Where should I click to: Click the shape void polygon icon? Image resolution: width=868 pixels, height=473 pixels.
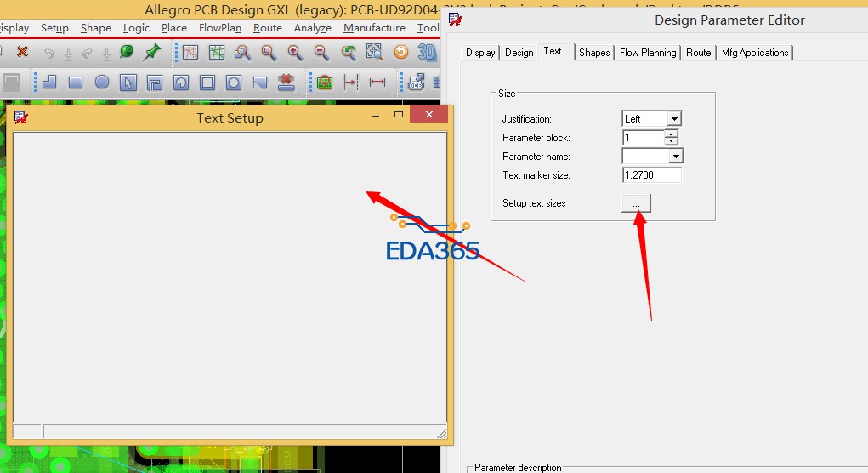pyautogui.click(x=155, y=83)
